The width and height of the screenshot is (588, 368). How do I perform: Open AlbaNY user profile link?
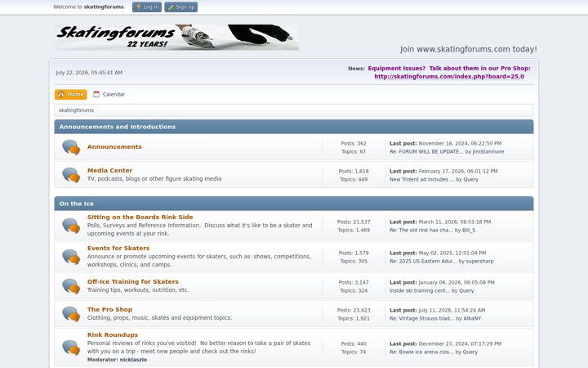tap(472, 318)
